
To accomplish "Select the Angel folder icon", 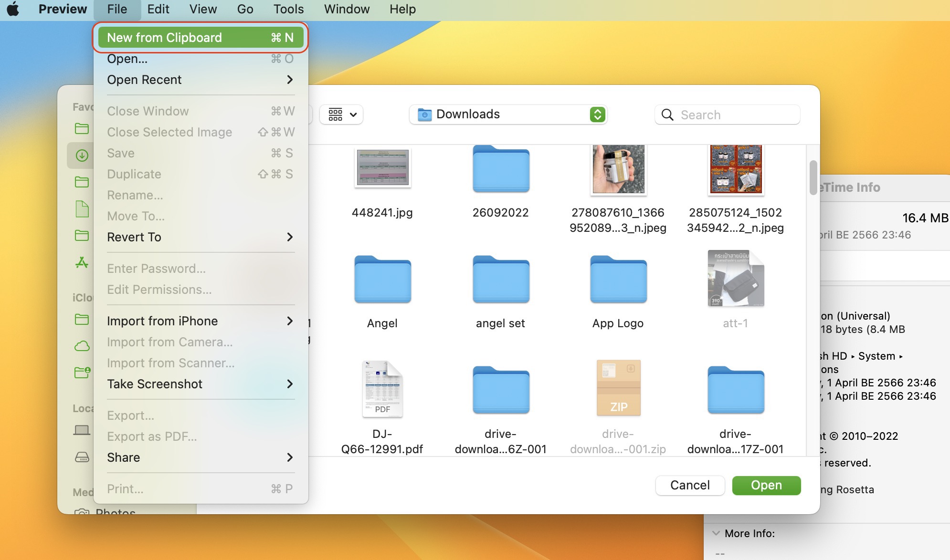I will click(x=382, y=280).
